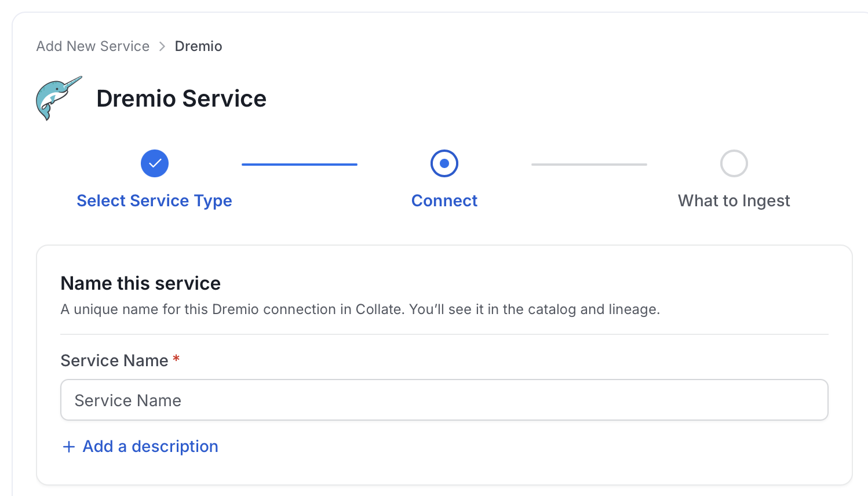This screenshot has height=496, width=868.
Task: Click the active Connect step circle
Action: 444,163
